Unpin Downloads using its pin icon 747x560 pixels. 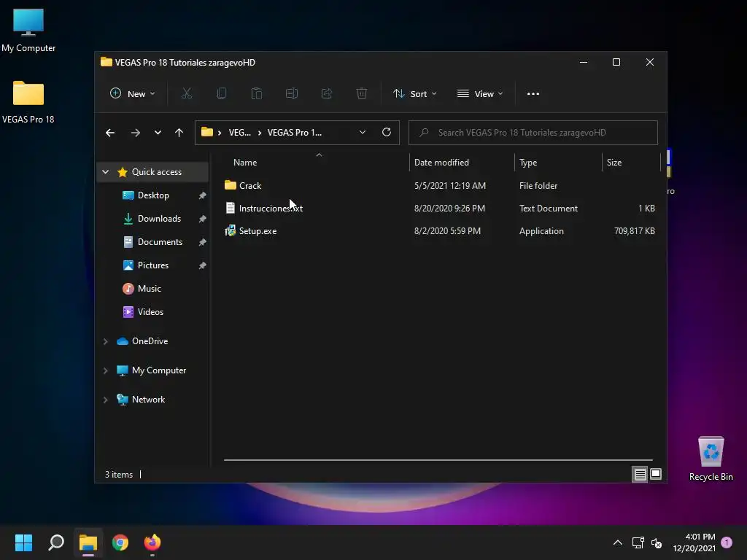click(203, 219)
